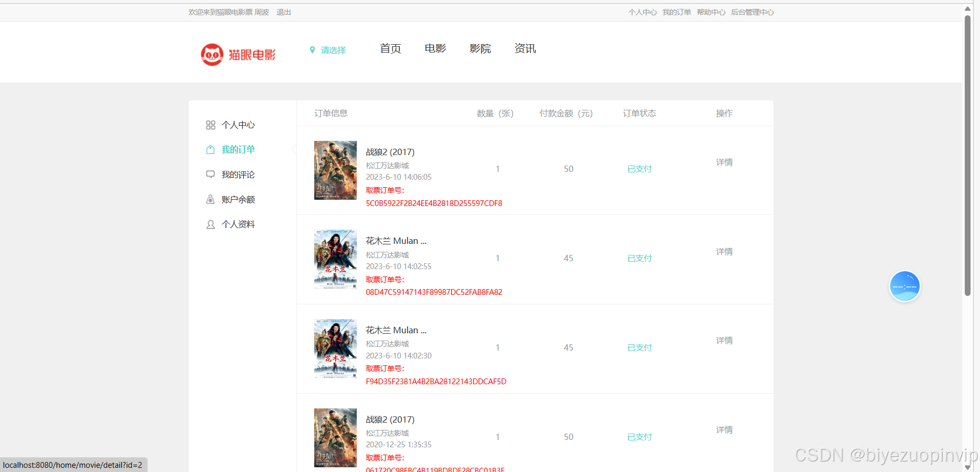The image size is (980, 472).
Task: Click 战狼2 poster of the 14:06:05 order
Action: (x=335, y=170)
